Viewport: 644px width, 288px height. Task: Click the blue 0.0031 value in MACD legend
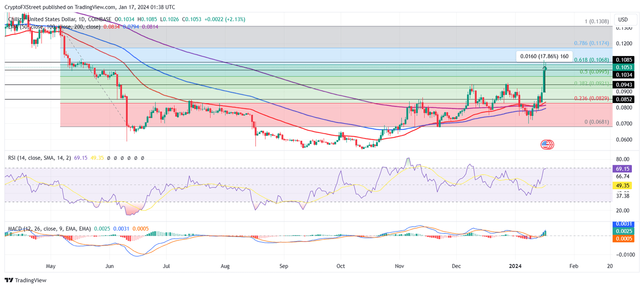[121, 229]
